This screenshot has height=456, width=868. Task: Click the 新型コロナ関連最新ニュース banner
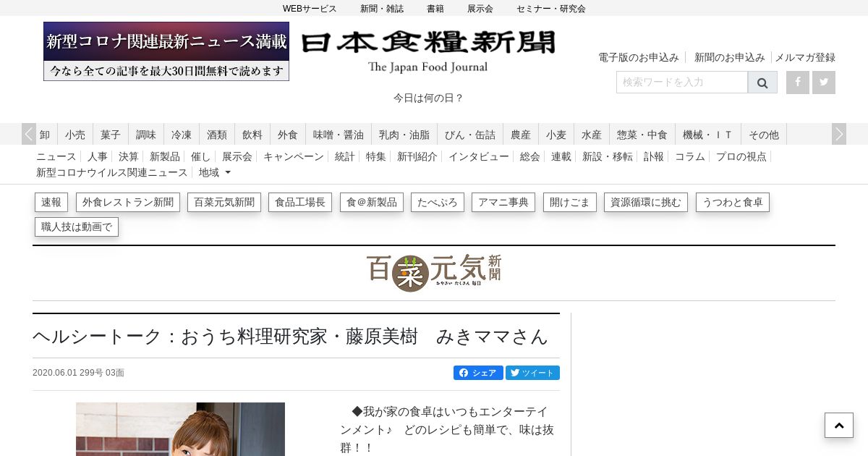pyautogui.click(x=166, y=51)
